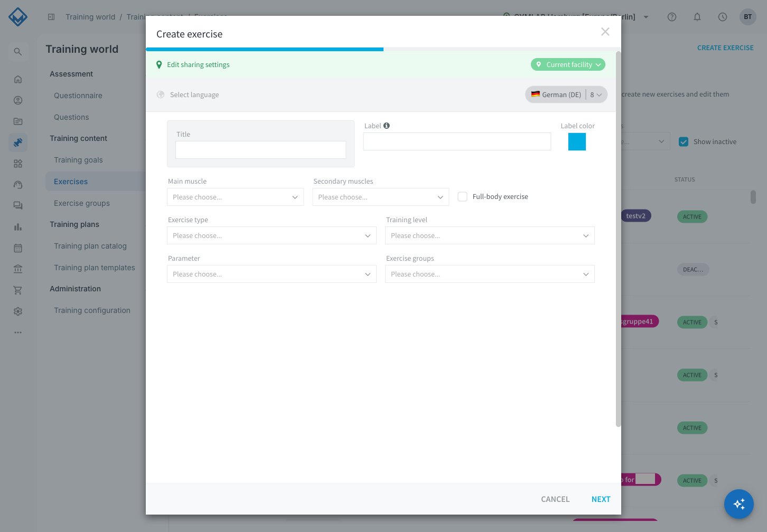
Task: Click the Edit sharing settings link
Action: coord(198,64)
